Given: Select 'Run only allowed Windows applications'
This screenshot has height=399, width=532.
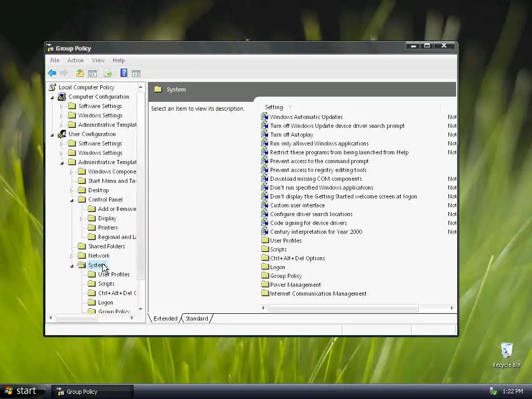Looking at the screenshot, I should pos(320,143).
